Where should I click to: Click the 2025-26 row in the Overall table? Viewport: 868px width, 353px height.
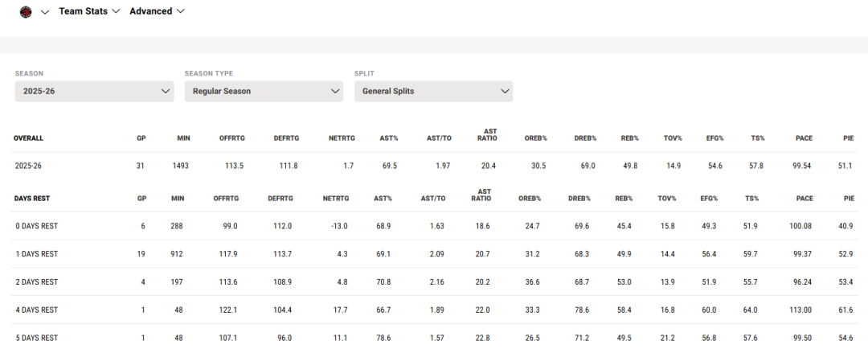tap(31, 166)
